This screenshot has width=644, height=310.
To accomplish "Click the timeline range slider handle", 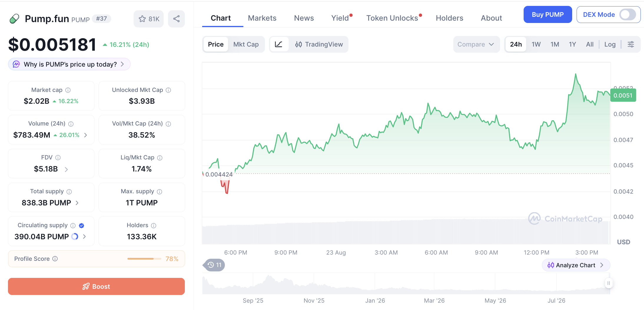I will click(608, 283).
